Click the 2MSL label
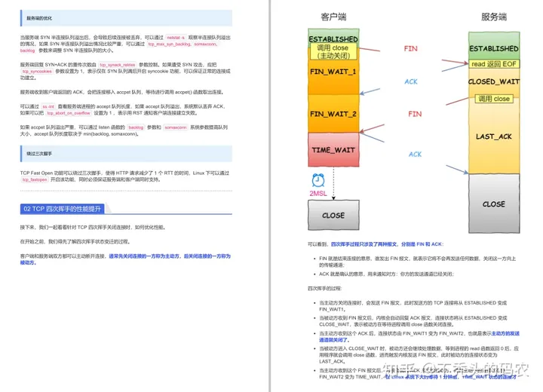Screen dimensions: 543x392 [x=318, y=193]
